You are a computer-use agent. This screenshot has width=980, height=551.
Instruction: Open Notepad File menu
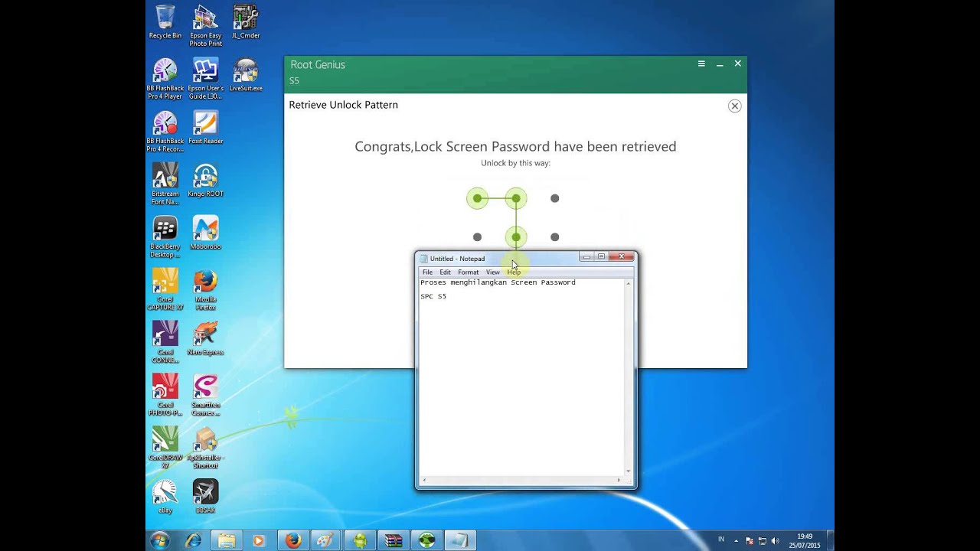pos(427,272)
